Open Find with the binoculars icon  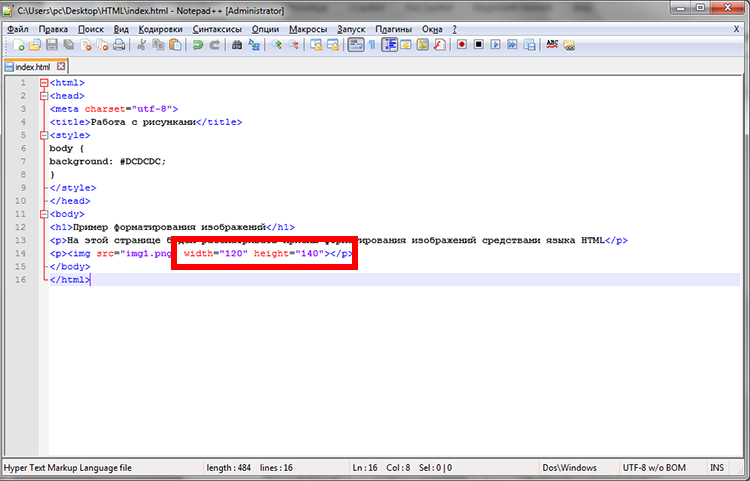pos(237,45)
